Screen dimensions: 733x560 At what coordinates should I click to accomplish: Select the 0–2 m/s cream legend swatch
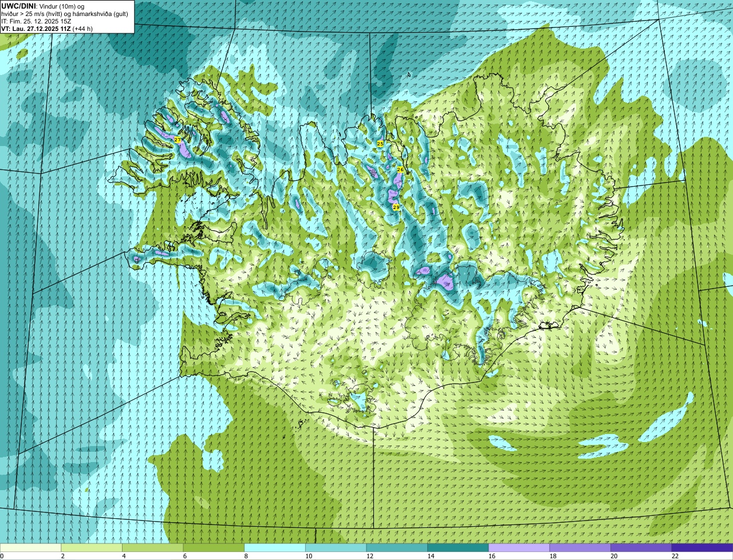[x=30, y=547]
